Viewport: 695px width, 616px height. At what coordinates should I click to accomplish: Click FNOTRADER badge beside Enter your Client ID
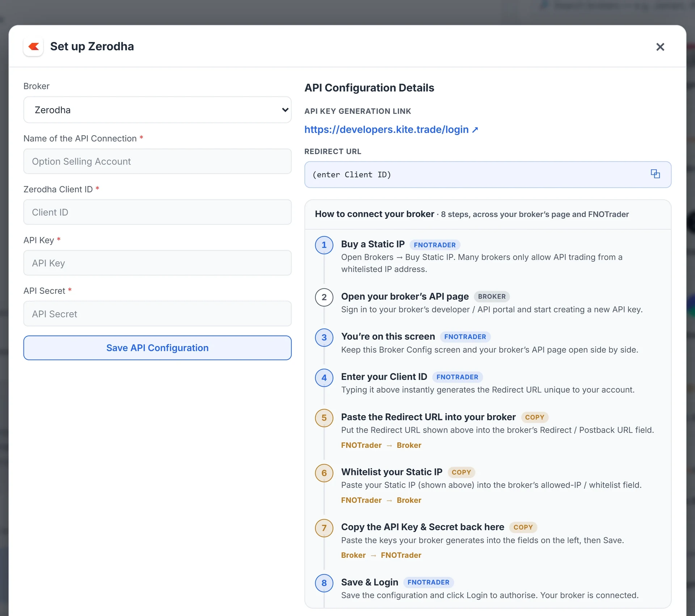pyautogui.click(x=457, y=377)
